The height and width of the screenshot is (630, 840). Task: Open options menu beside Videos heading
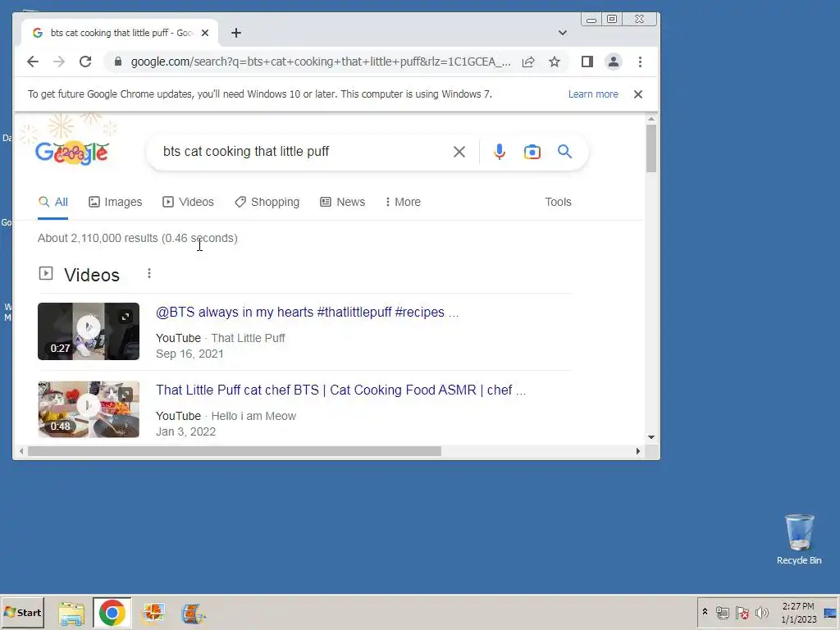coord(149,274)
